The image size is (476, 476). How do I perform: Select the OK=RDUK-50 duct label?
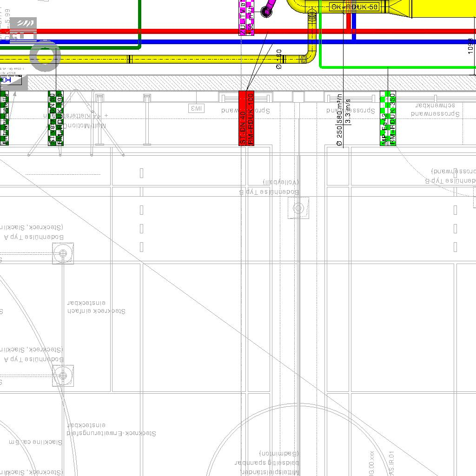(x=354, y=7)
